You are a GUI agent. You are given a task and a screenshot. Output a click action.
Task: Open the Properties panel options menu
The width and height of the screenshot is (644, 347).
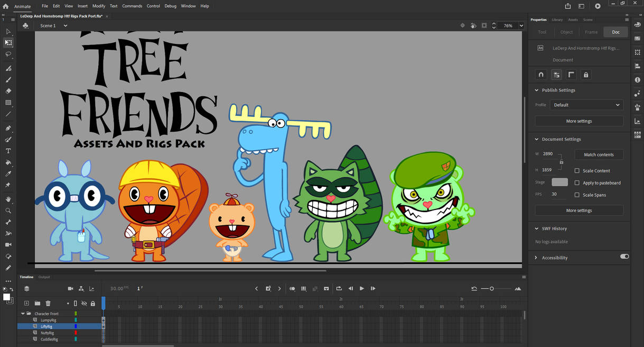627,20
